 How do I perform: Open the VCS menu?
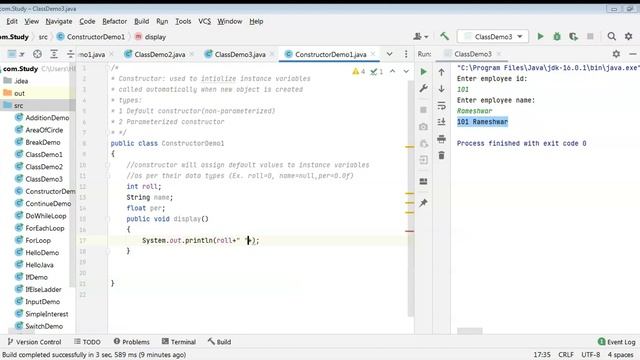coord(204,21)
